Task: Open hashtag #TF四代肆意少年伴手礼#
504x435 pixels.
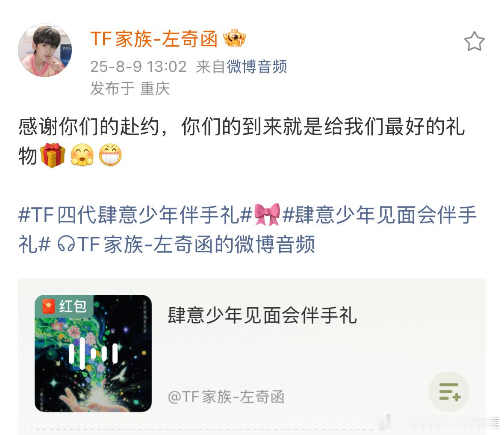Action: click(135, 215)
